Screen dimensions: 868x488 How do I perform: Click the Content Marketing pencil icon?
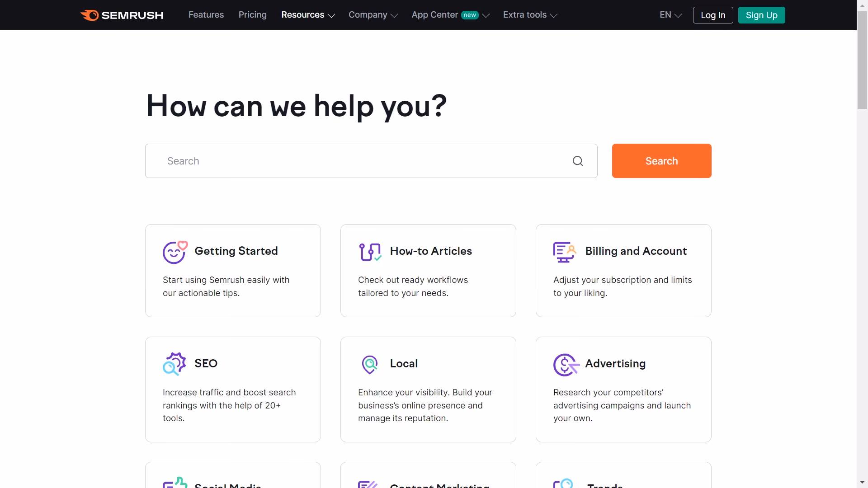point(368,484)
